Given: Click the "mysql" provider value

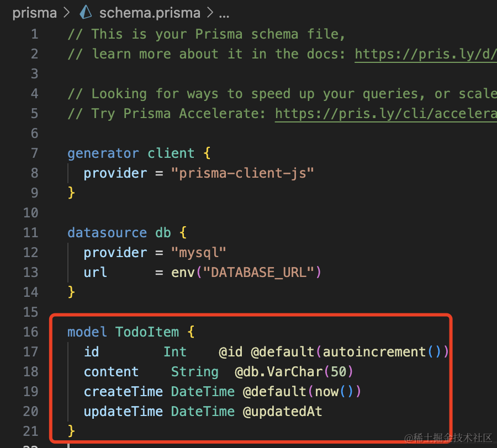Looking at the screenshot, I should pyautogui.click(x=199, y=252).
